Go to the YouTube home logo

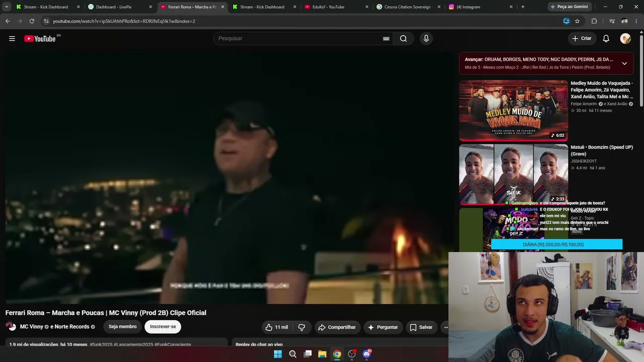coord(40,39)
